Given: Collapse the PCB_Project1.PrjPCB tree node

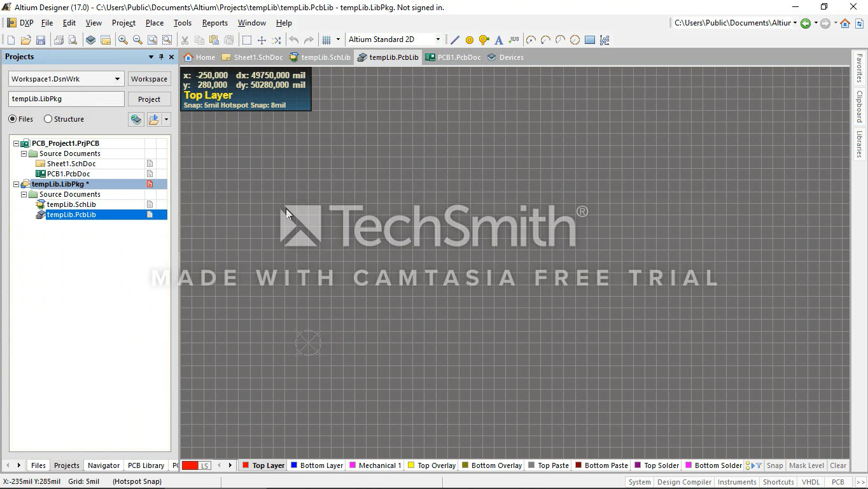Looking at the screenshot, I should coord(16,143).
